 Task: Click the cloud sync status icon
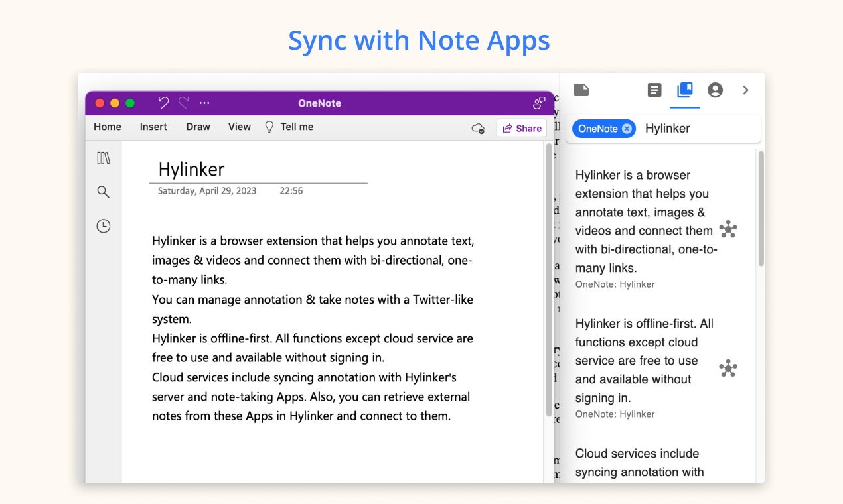tap(478, 128)
